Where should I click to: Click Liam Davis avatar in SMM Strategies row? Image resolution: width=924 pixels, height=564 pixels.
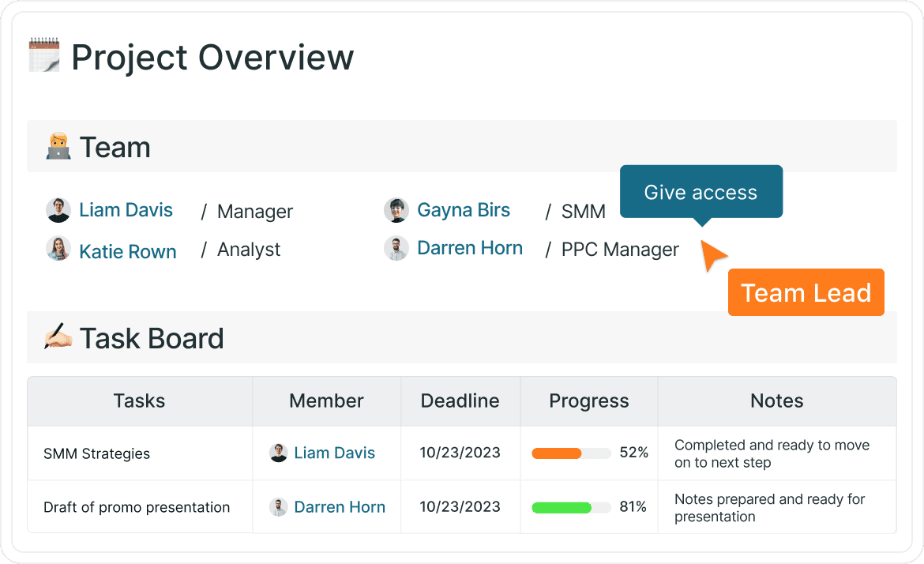pyautogui.click(x=278, y=453)
